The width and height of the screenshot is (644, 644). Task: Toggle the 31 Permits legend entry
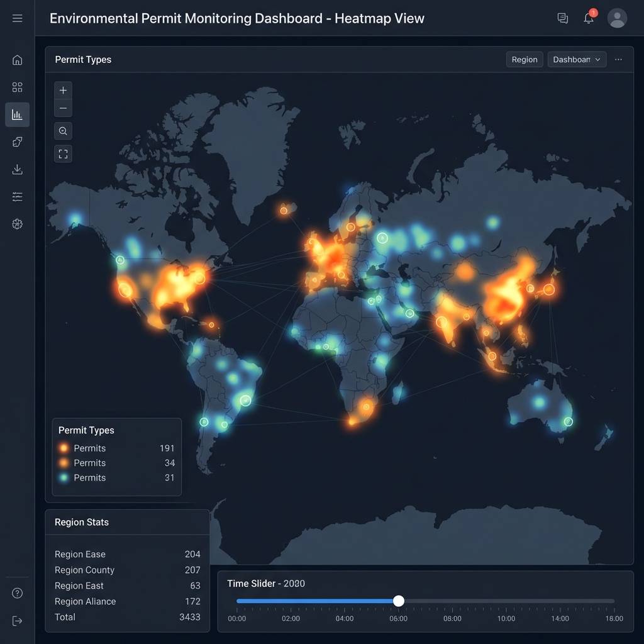(x=116, y=478)
